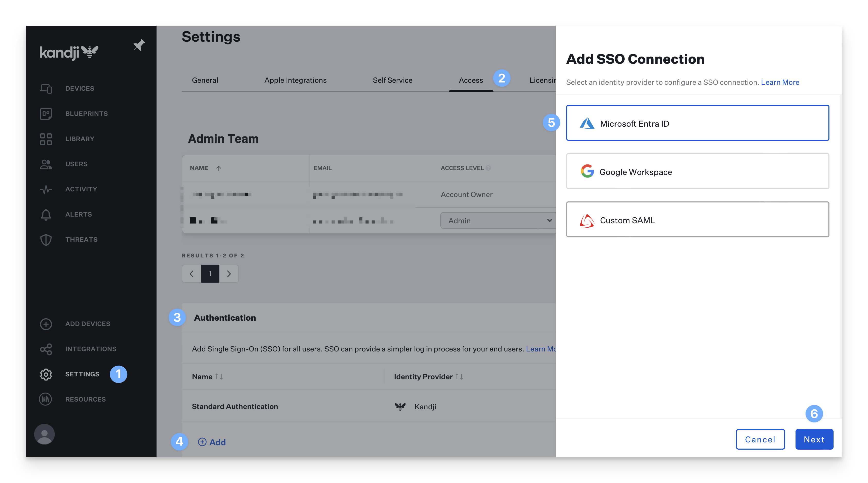Click the Library grid icon
Viewport: 868px width, 483px height.
46,139
